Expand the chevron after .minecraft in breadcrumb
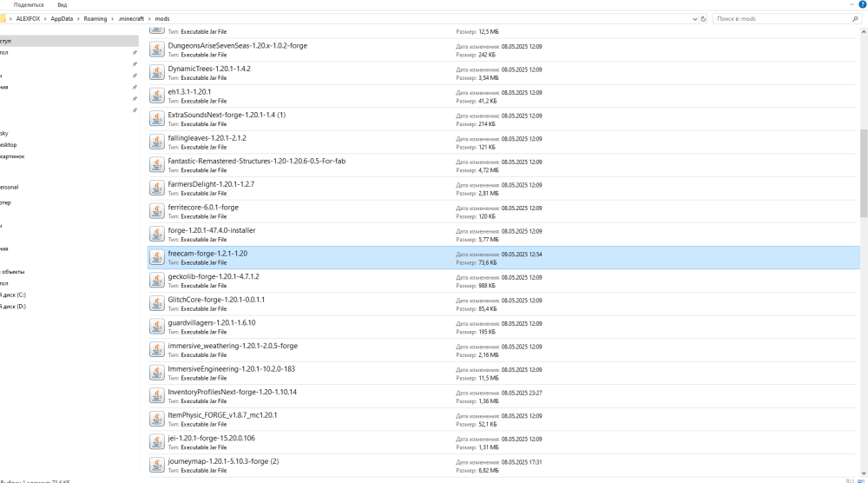The image size is (868, 483). (149, 19)
